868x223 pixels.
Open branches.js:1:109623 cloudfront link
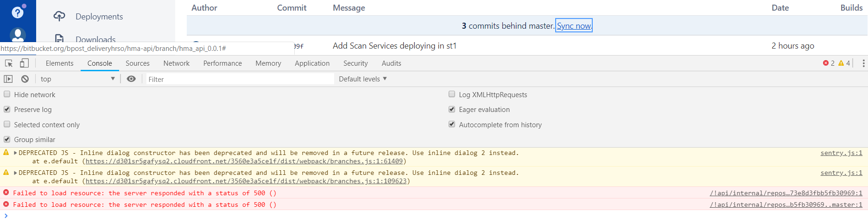point(246,181)
